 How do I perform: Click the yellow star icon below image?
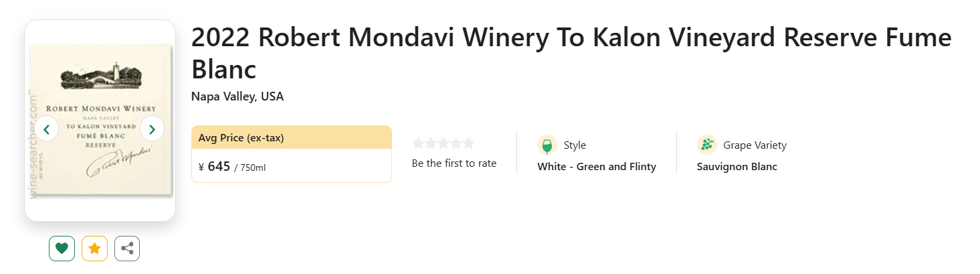click(x=94, y=249)
